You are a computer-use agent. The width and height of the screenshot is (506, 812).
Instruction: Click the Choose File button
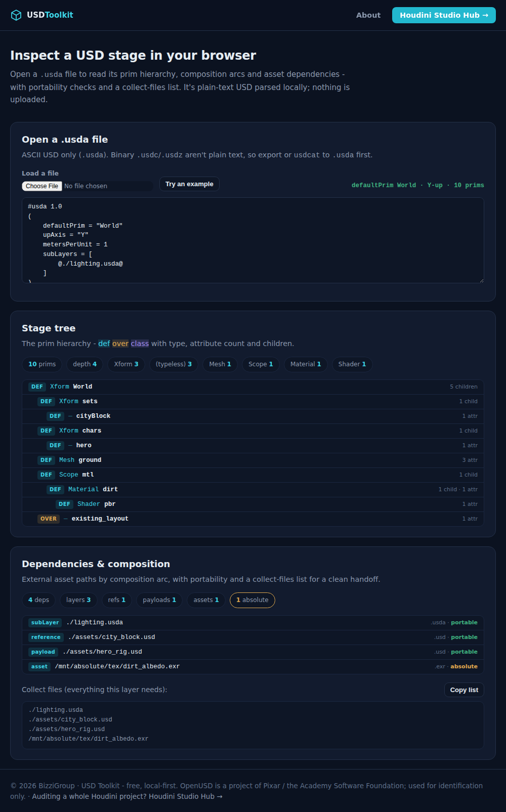point(42,186)
